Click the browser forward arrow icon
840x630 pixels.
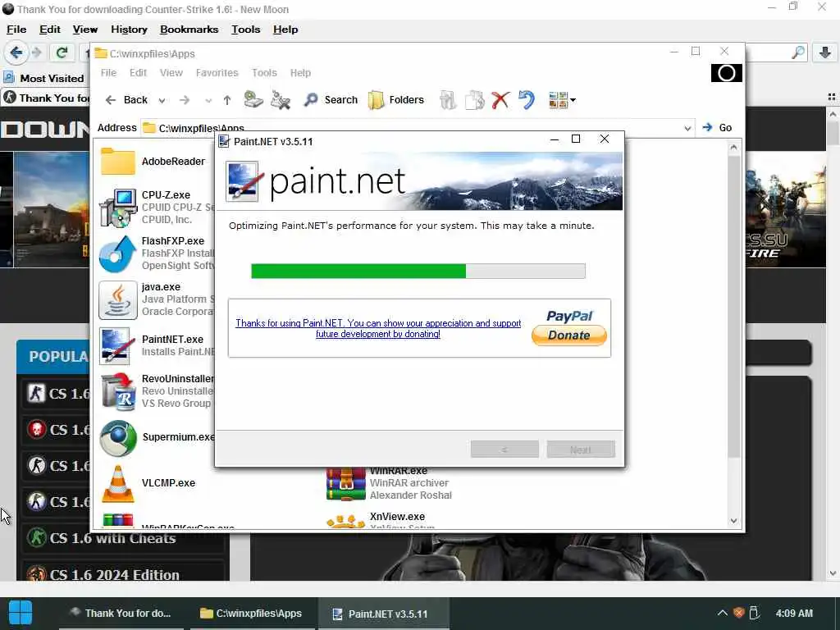36,52
